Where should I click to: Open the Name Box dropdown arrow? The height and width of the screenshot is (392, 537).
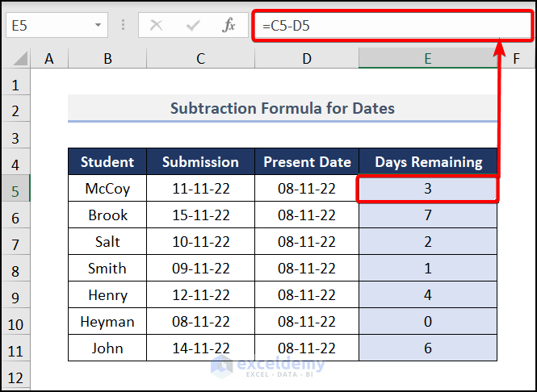[99, 25]
